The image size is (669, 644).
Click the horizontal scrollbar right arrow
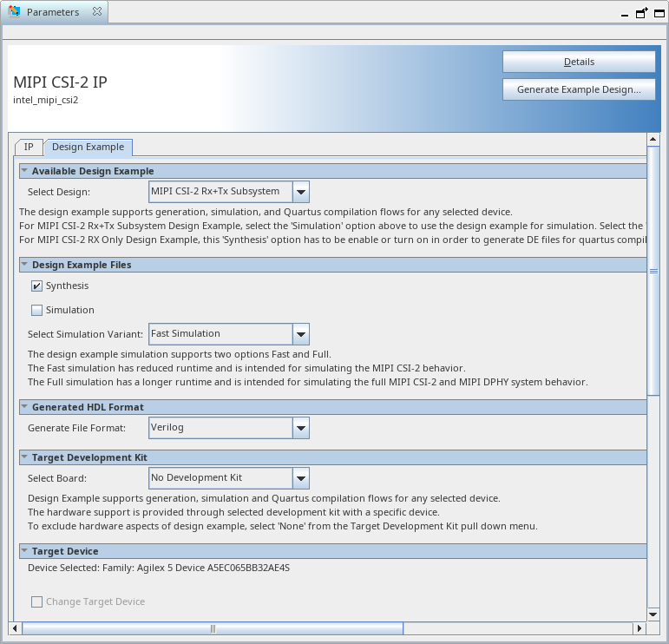pyautogui.click(x=639, y=628)
